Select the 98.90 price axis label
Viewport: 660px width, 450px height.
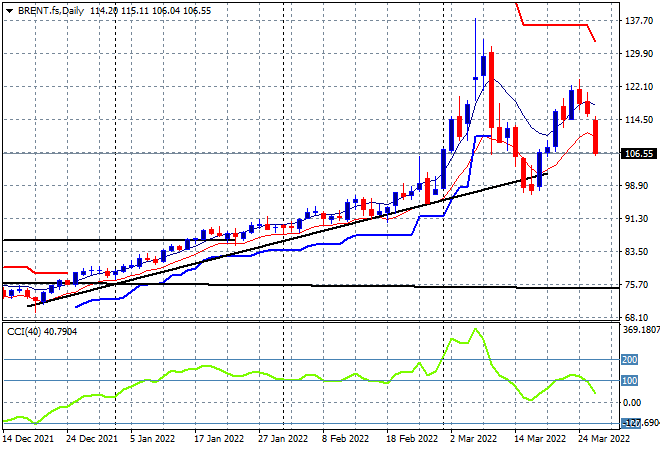click(639, 186)
